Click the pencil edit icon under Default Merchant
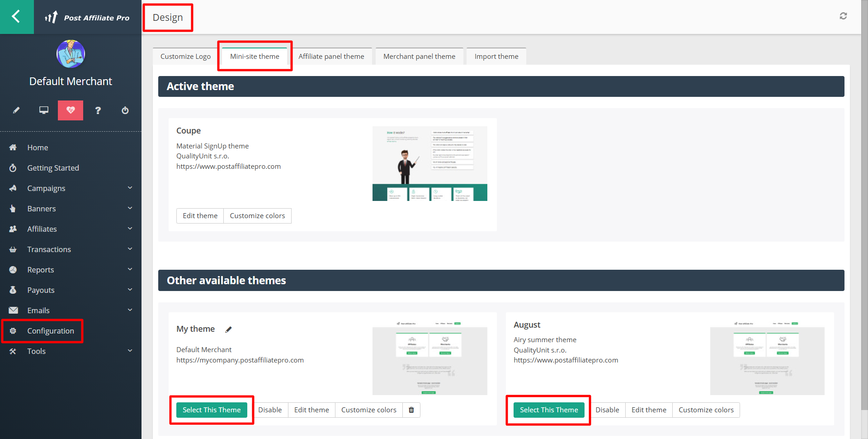 point(16,110)
